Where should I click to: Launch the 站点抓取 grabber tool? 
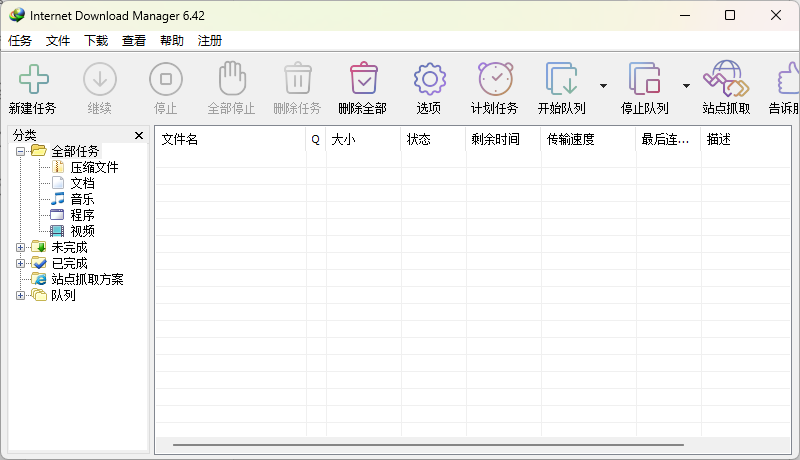(x=726, y=80)
